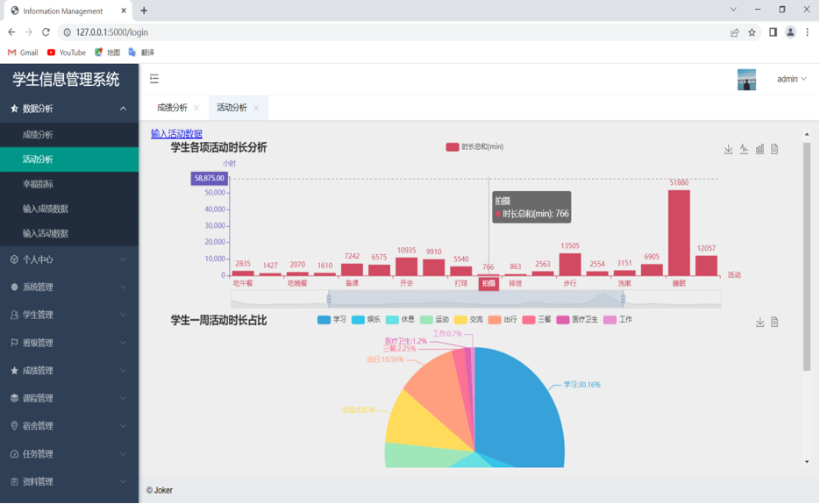Click the layers icon beside 课程管理

click(14, 398)
